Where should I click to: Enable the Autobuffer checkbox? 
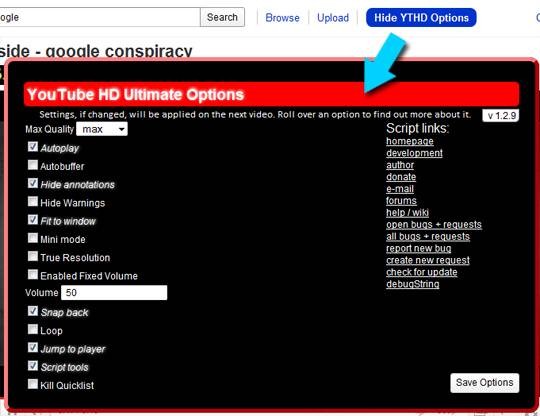[33, 165]
